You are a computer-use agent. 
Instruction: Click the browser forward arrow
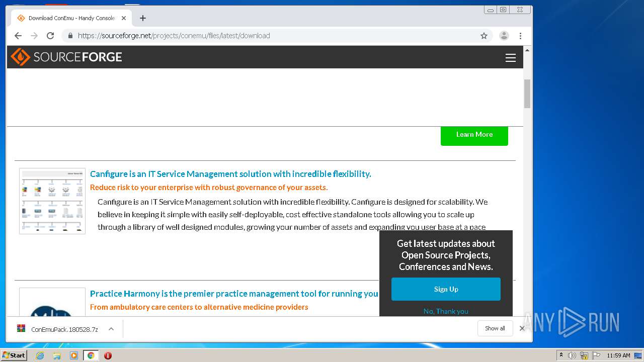[x=34, y=36]
